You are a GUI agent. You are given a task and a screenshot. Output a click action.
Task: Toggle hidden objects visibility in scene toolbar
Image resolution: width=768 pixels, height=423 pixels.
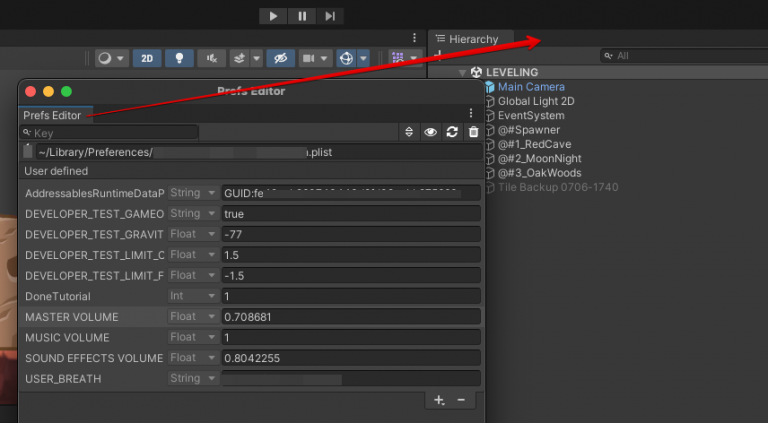click(x=281, y=59)
